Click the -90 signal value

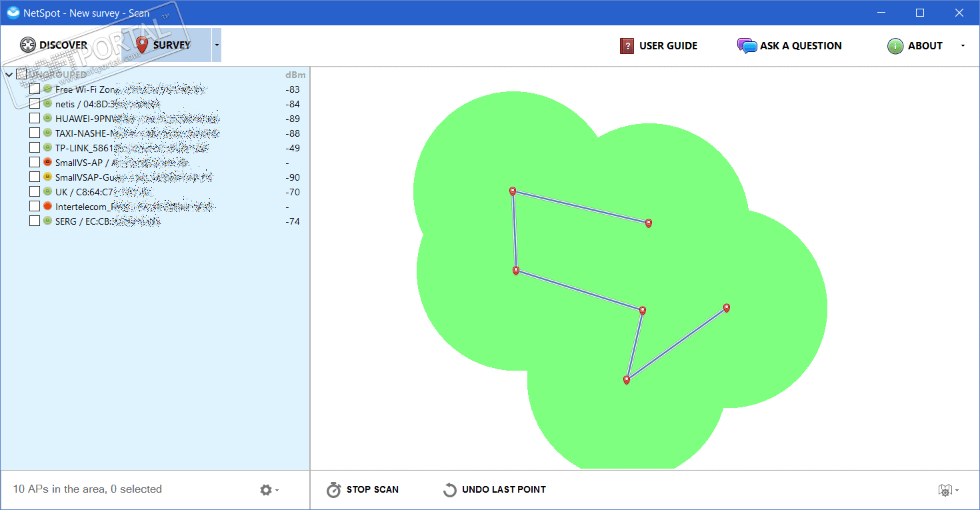click(x=293, y=177)
